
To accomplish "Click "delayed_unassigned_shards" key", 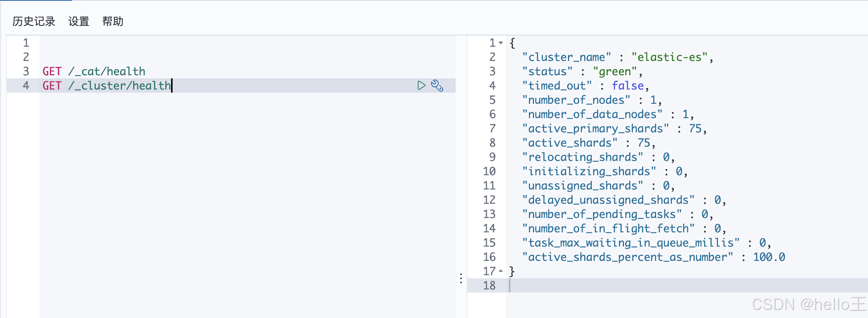I will pos(609,200).
